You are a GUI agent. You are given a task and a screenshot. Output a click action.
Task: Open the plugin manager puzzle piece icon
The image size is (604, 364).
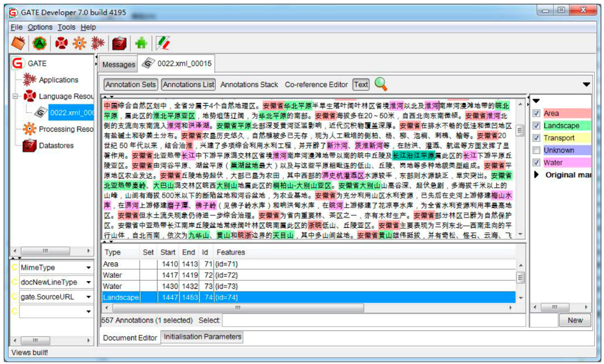(141, 43)
